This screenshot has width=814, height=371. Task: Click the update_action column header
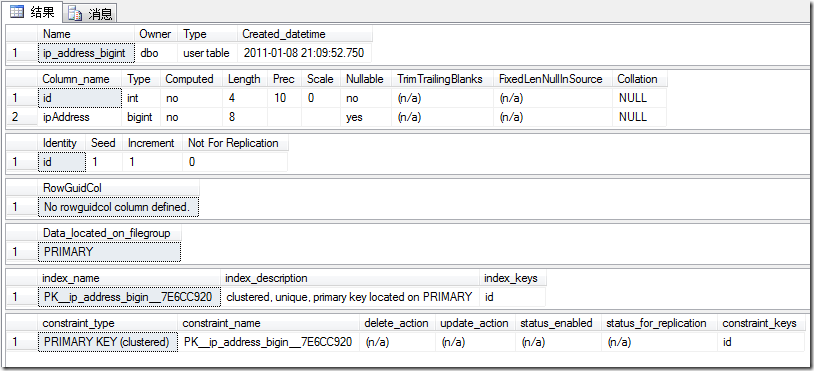pyautogui.click(x=475, y=324)
